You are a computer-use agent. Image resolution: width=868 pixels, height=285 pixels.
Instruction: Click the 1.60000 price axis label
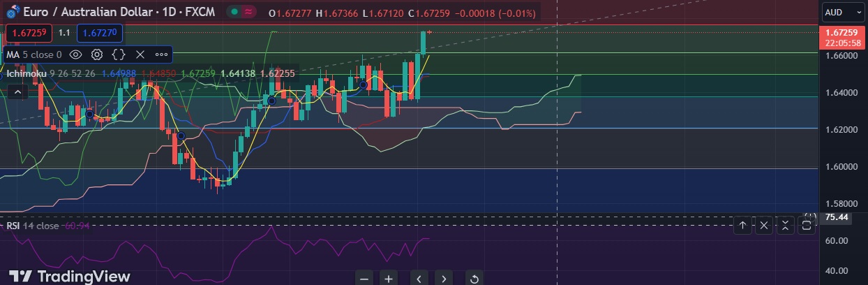click(x=840, y=167)
